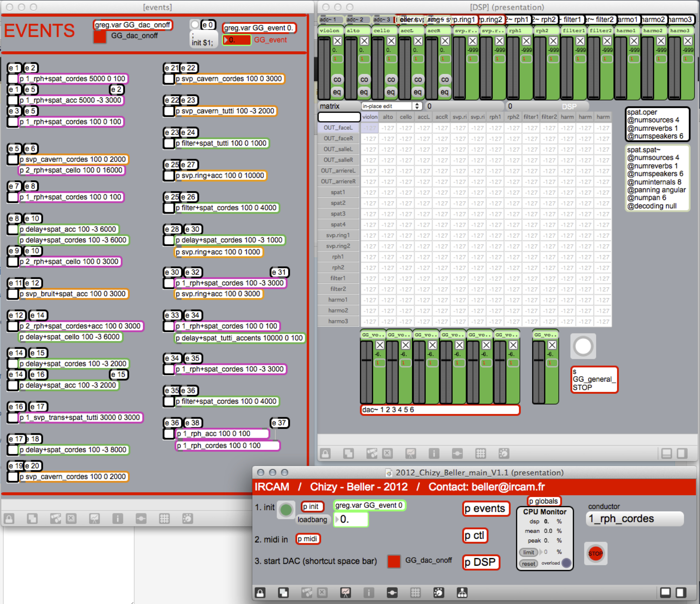Click the red STOP button
Image resolution: width=700 pixels, height=604 pixels.
tap(595, 553)
